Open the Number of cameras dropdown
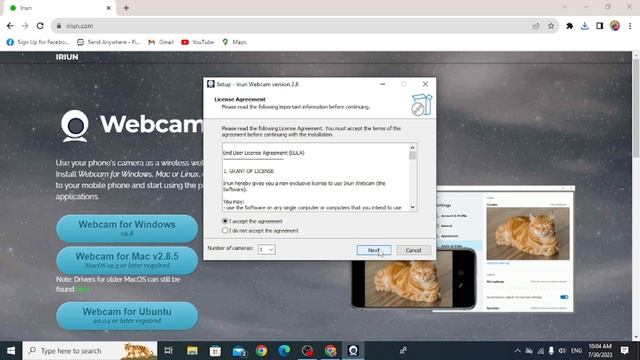Screen dimensions: 640x360 click(267, 249)
